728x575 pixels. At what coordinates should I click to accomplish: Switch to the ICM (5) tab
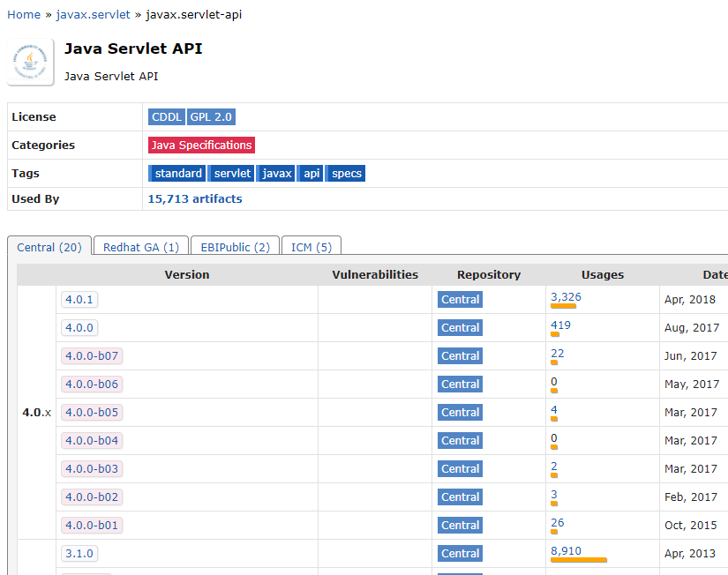coord(311,248)
